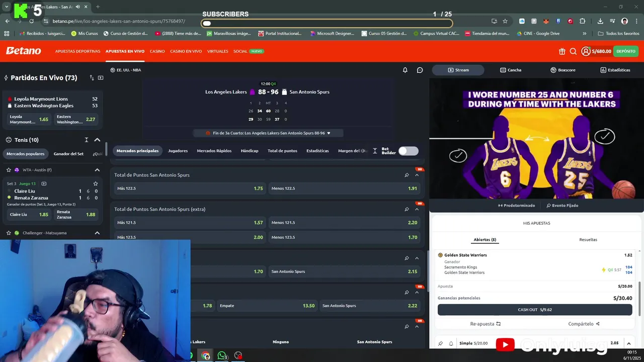The width and height of the screenshot is (644, 362).
Task: Switch to Mercados Rápidos tab
Action: [x=214, y=151]
